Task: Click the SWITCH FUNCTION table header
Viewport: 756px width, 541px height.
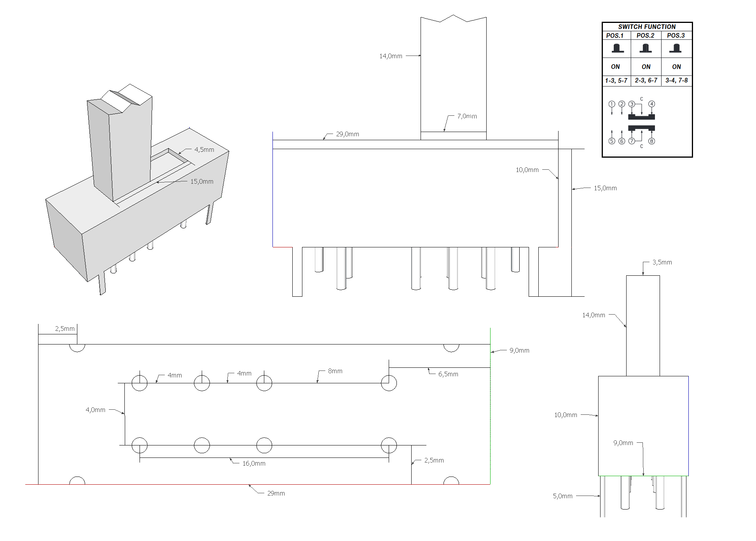Action: 647,27
